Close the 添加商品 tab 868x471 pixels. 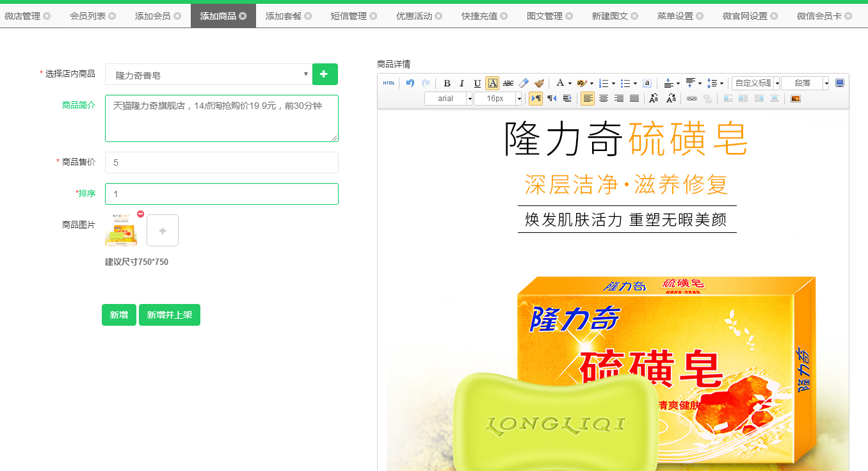click(243, 16)
